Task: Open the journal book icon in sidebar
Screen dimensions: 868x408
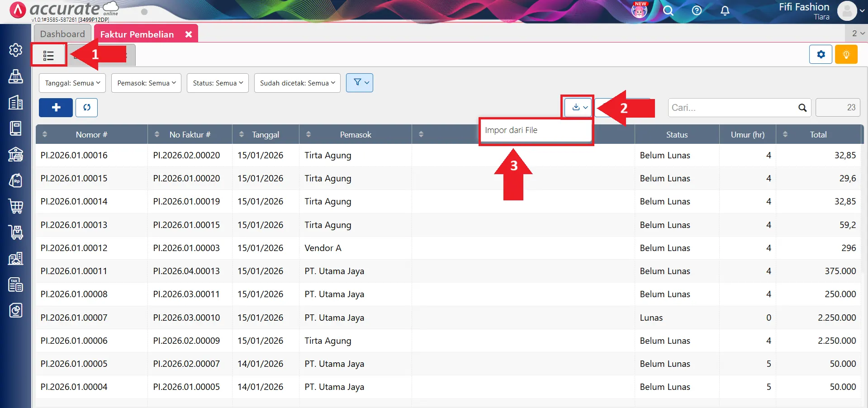Action: 16,128
